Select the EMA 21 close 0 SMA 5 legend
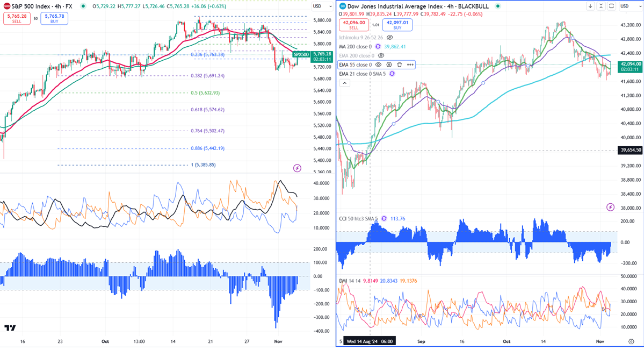This screenshot has width=644, height=350. [362, 74]
